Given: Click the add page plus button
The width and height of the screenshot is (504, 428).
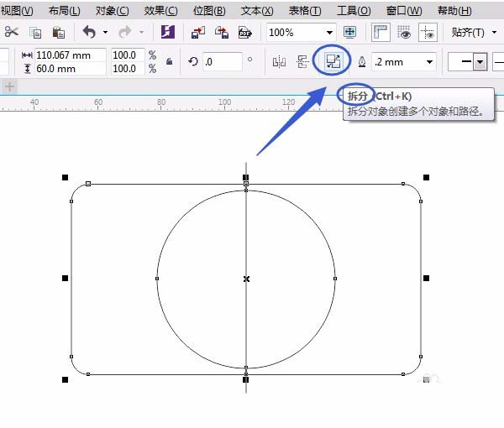Looking at the screenshot, I should 9,86.
